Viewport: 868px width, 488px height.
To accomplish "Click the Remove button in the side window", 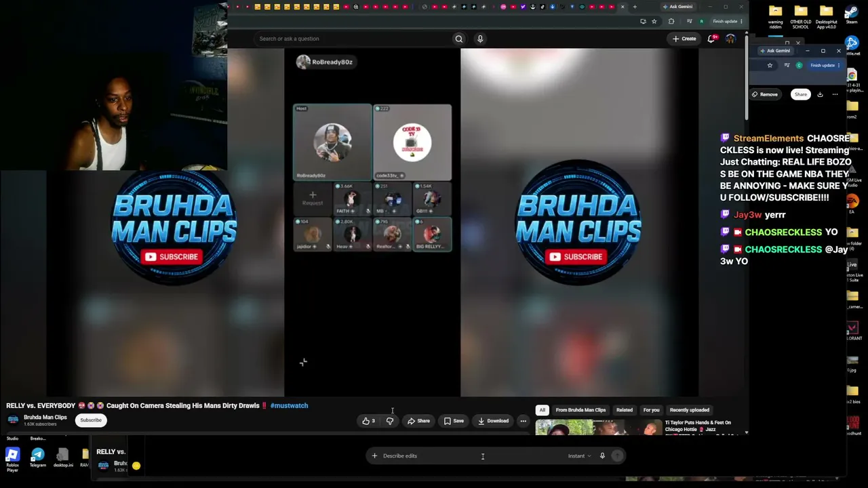I will [x=765, y=94].
